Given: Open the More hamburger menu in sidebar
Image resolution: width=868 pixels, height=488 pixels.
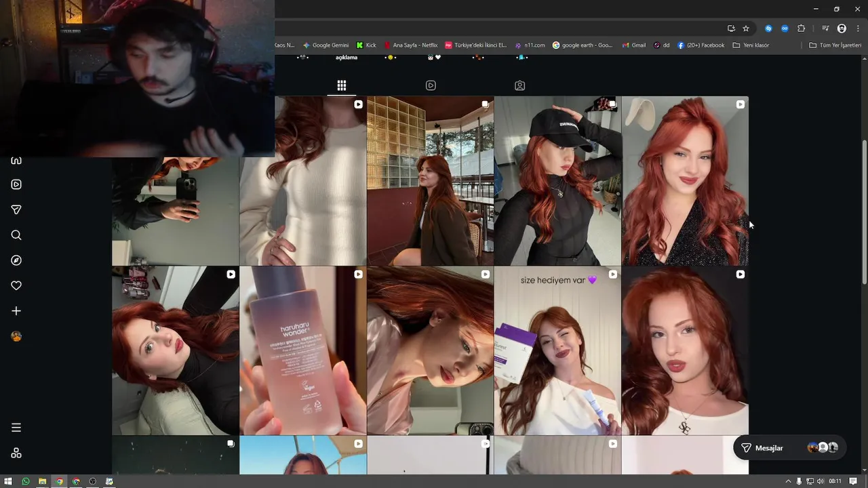Looking at the screenshot, I should click(x=16, y=428).
